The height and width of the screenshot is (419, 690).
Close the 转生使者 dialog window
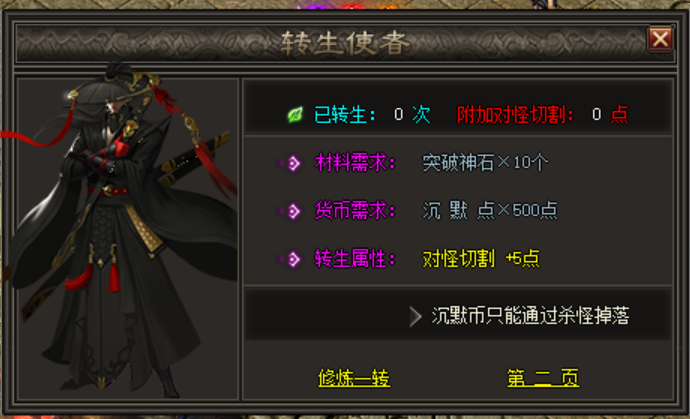660,39
